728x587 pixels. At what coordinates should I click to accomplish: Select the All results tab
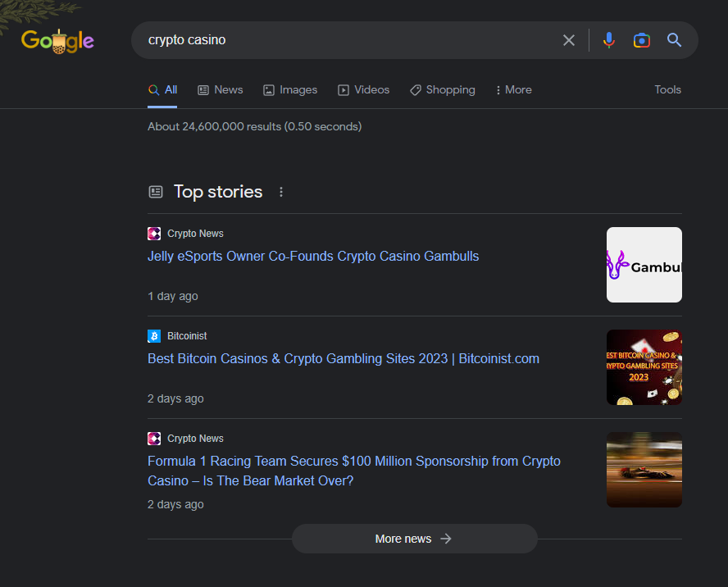162,90
